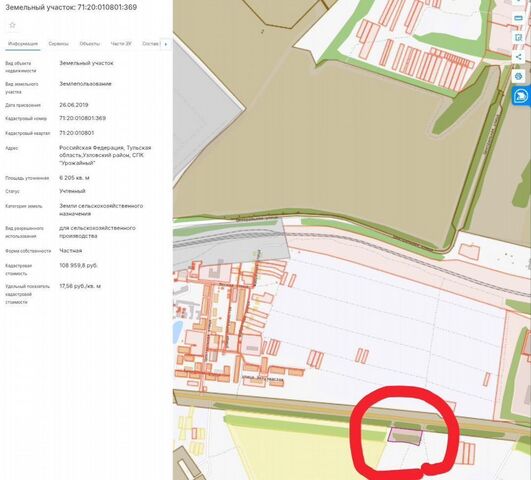
Task: Switch to the Информация tab
Action: pyautogui.click(x=23, y=44)
